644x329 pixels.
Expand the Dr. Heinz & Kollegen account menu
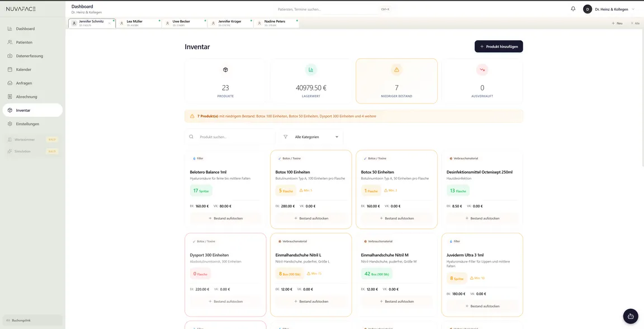click(609, 9)
